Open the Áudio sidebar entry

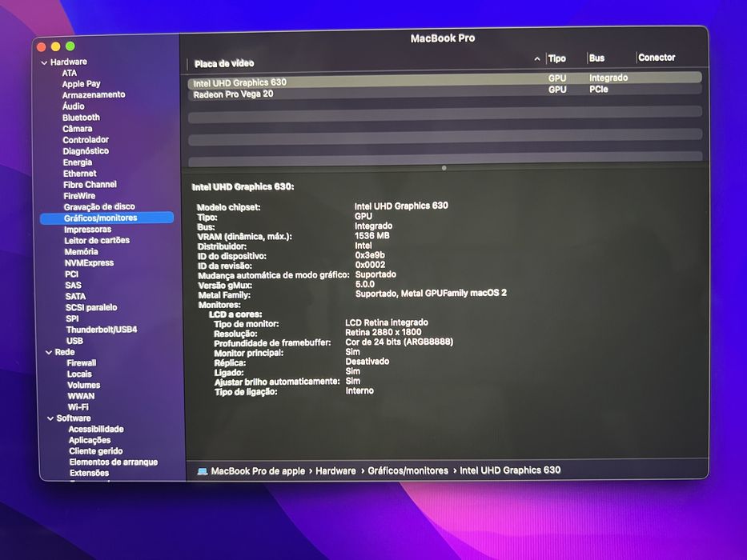click(74, 106)
